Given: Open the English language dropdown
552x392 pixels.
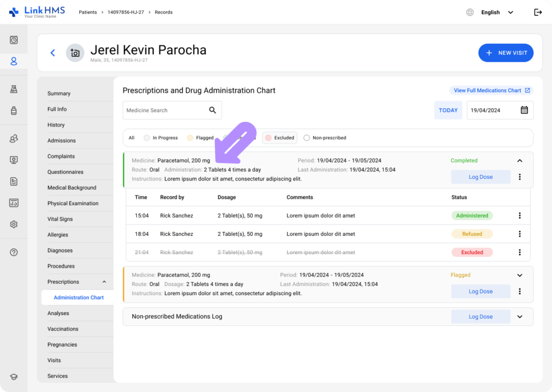Looking at the screenshot, I should coord(496,12).
